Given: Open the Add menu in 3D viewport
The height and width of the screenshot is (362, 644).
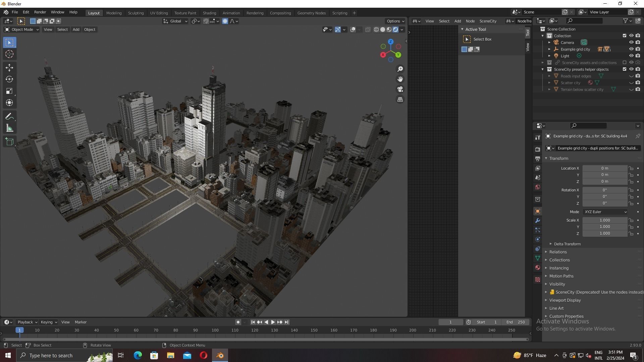Looking at the screenshot, I should (76, 29).
